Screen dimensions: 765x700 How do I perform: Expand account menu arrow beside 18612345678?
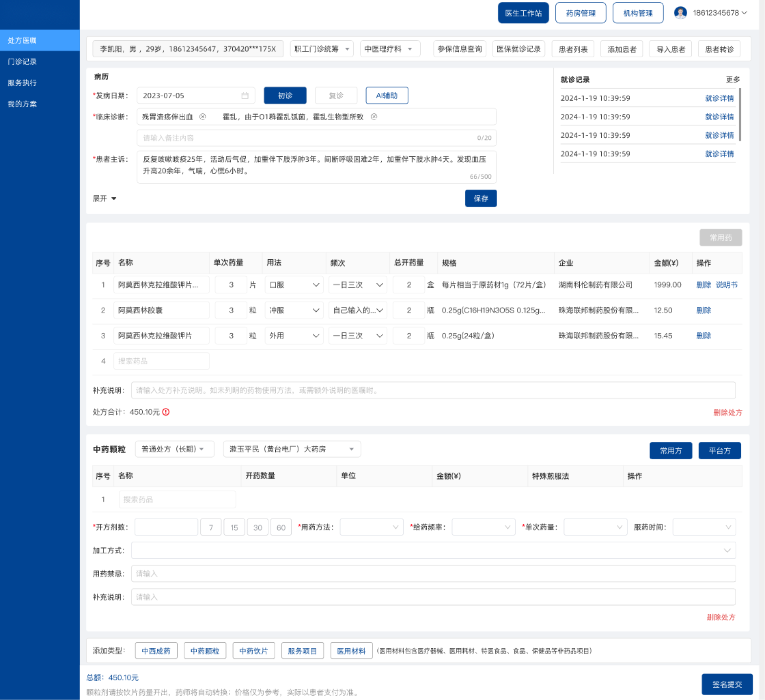744,13
